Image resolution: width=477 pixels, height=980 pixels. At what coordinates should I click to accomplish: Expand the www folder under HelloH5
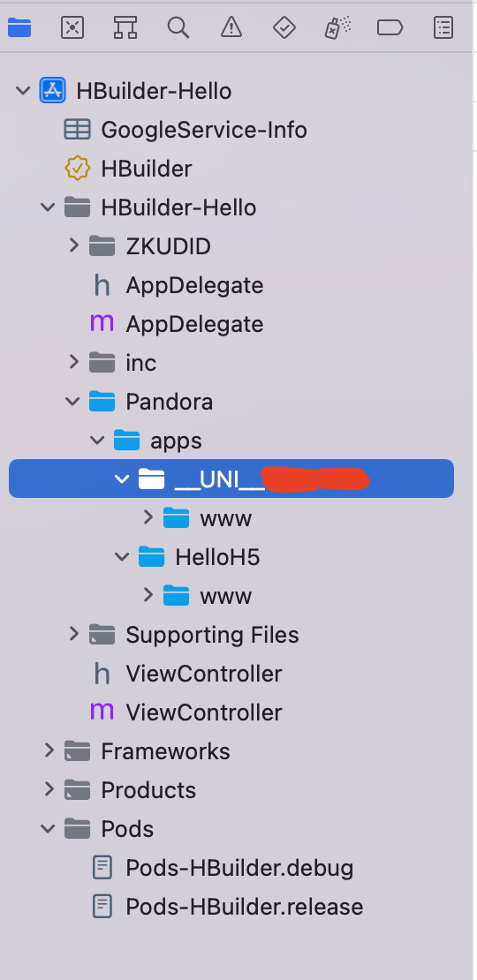pos(148,595)
